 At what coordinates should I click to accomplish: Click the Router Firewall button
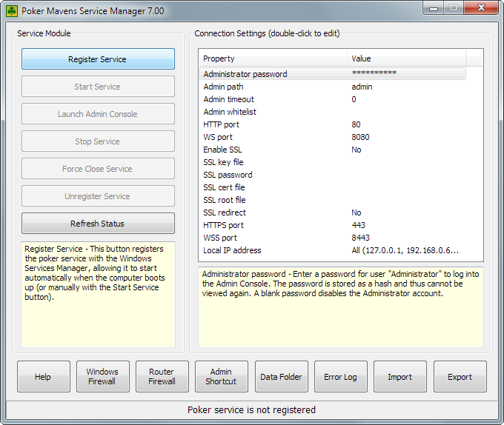click(x=162, y=377)
